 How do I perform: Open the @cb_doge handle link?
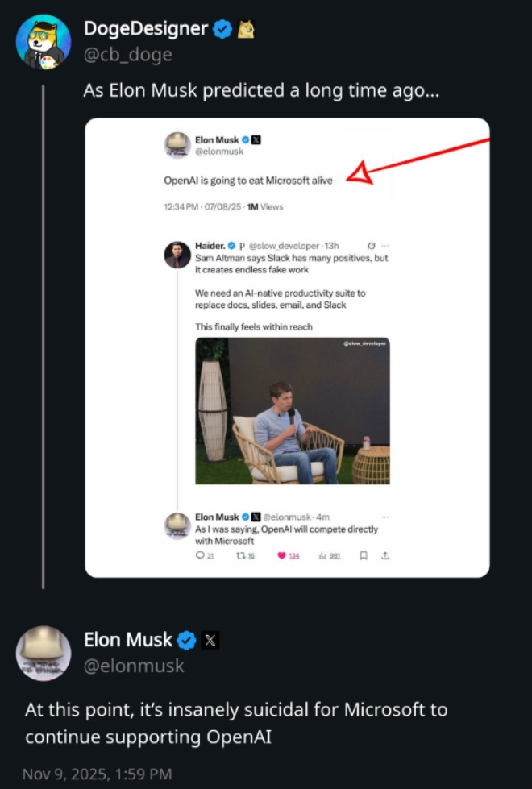coord(127,54)
